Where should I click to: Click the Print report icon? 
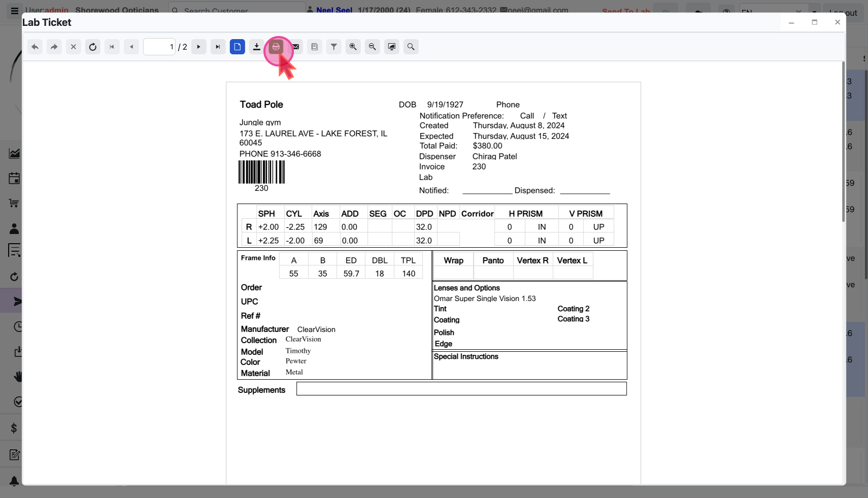coord(276,47)
